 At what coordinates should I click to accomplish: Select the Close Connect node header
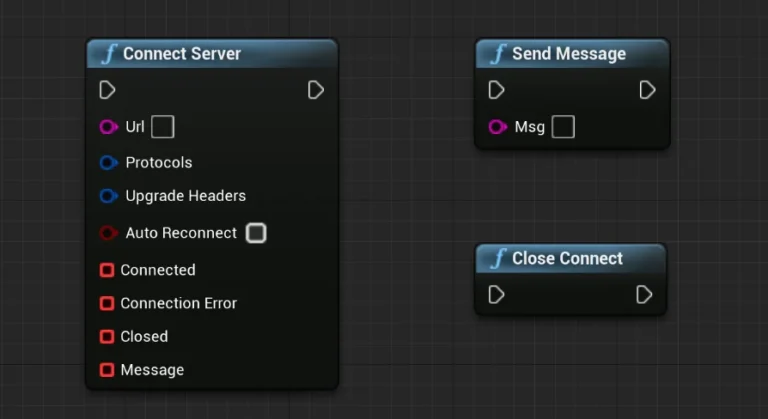pos(567,259)
